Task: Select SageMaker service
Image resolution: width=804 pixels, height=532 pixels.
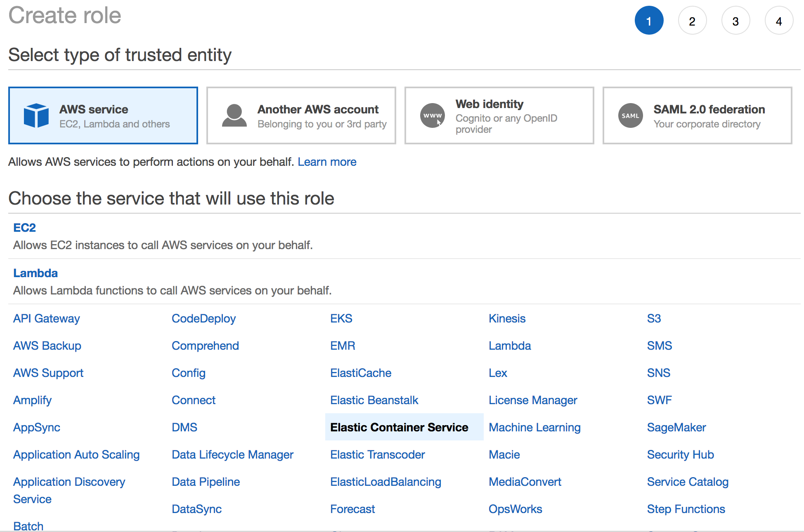Action: (676, 427)
